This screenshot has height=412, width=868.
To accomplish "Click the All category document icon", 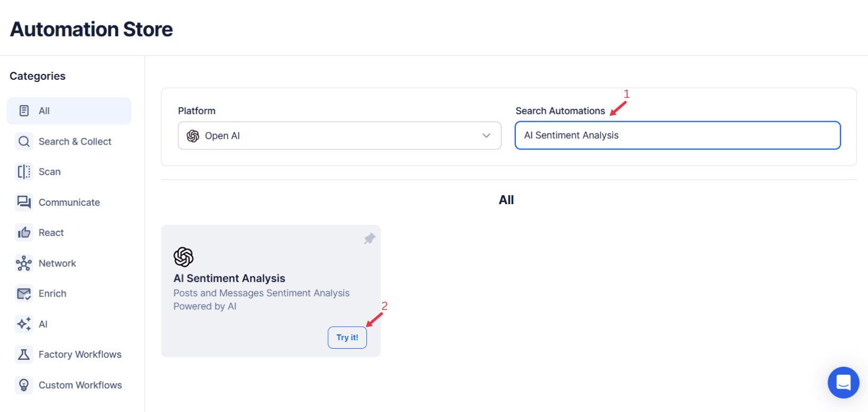I will pos(24,111).
